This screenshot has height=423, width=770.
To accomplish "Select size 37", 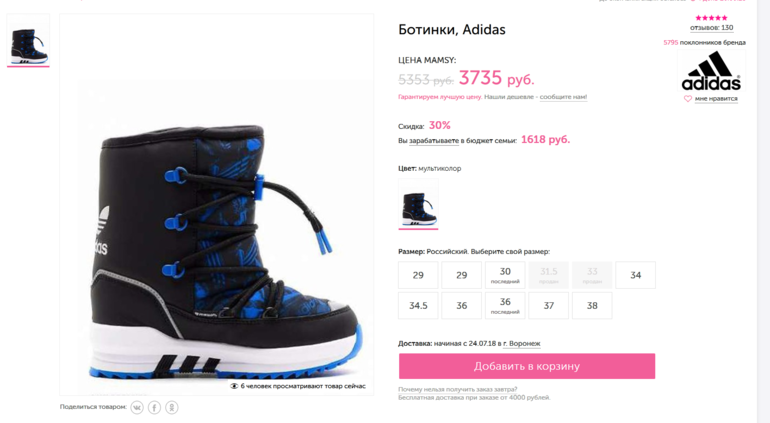I will [x=548, y=306].
